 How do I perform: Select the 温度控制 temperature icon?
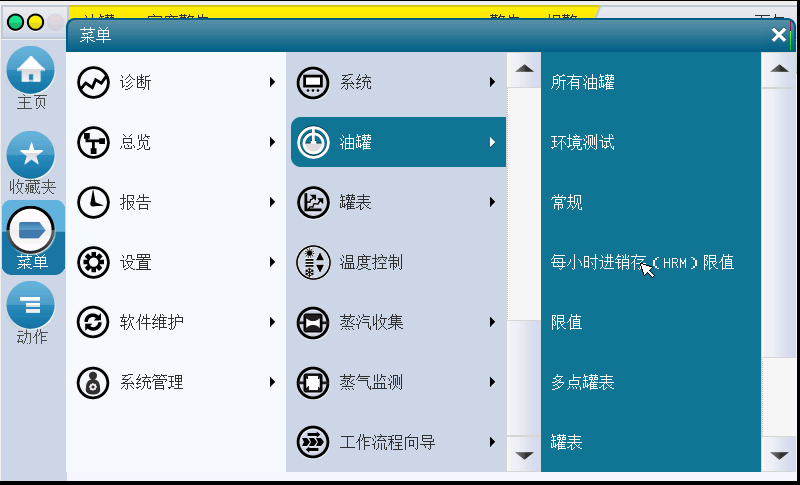coord(313,263)
